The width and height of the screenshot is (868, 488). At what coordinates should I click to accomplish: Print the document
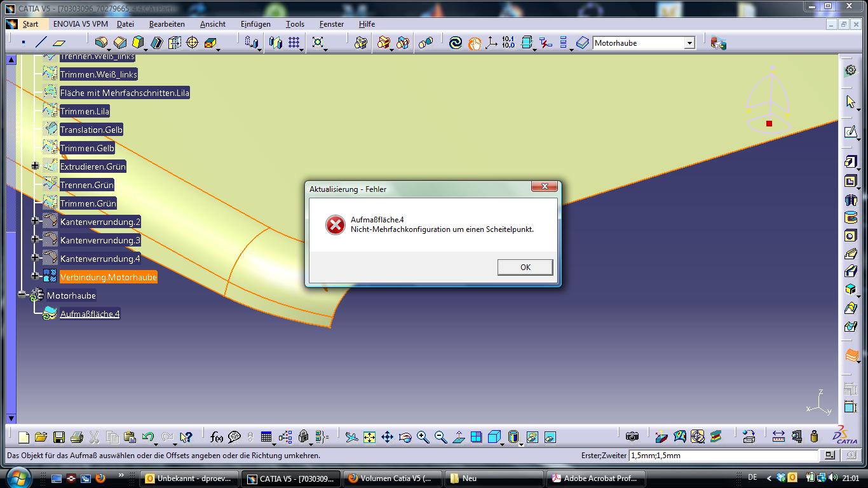(77, 437)
